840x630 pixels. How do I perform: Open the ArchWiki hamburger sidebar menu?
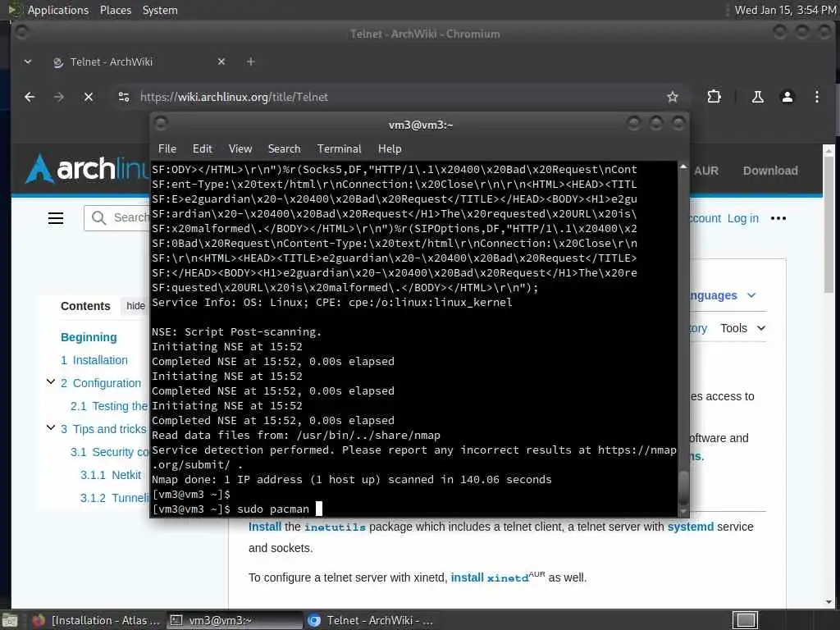(56, 218)
